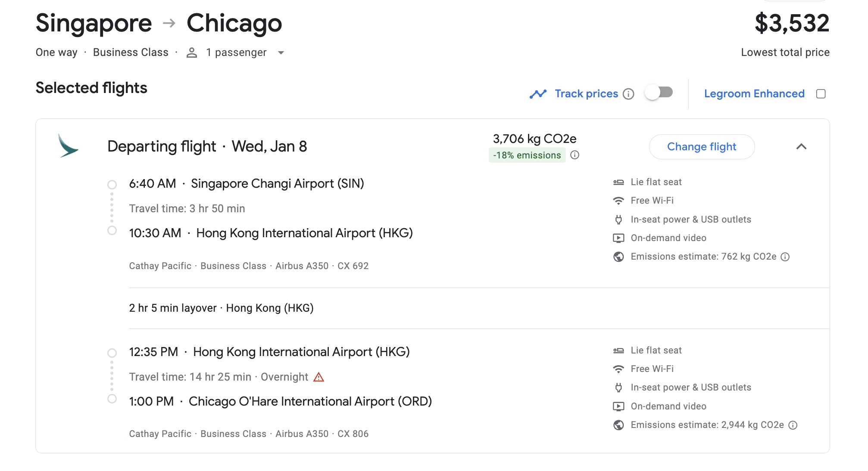Click the -18% emissions info icon
The width and height of the screenshot is (868, 471).
[x=575, y=155]
